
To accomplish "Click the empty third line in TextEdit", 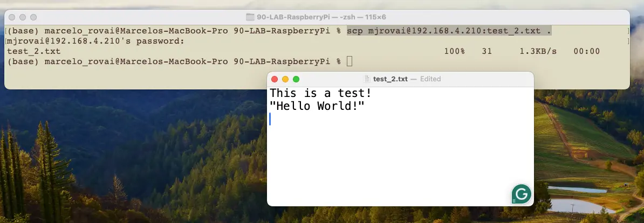I will point(378,119).
